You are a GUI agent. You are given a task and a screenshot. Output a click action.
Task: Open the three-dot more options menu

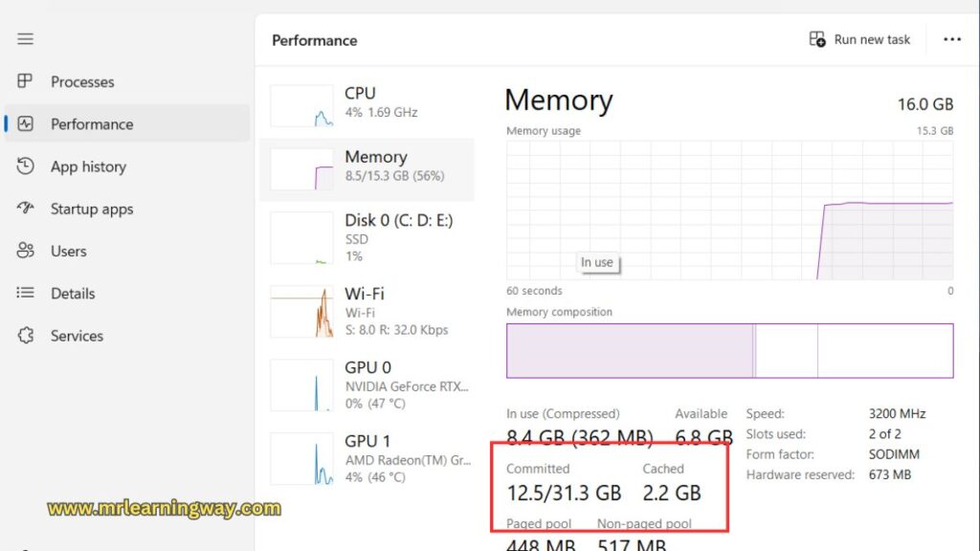952,39
